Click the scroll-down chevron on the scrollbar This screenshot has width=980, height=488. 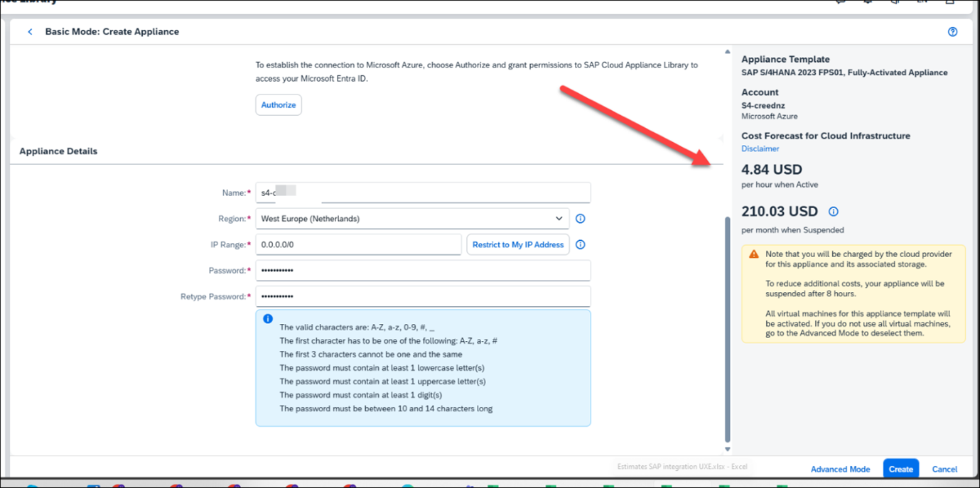(727, 448)
